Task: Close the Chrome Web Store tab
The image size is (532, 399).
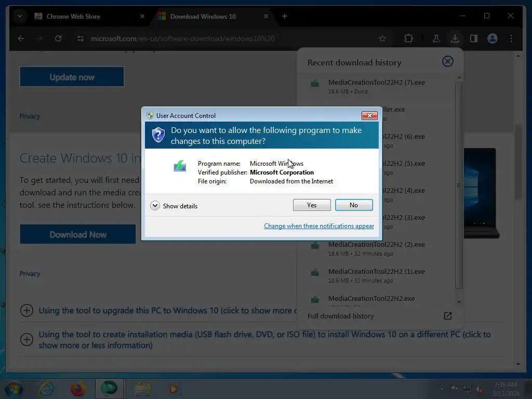Action: [x=142, y=16]
